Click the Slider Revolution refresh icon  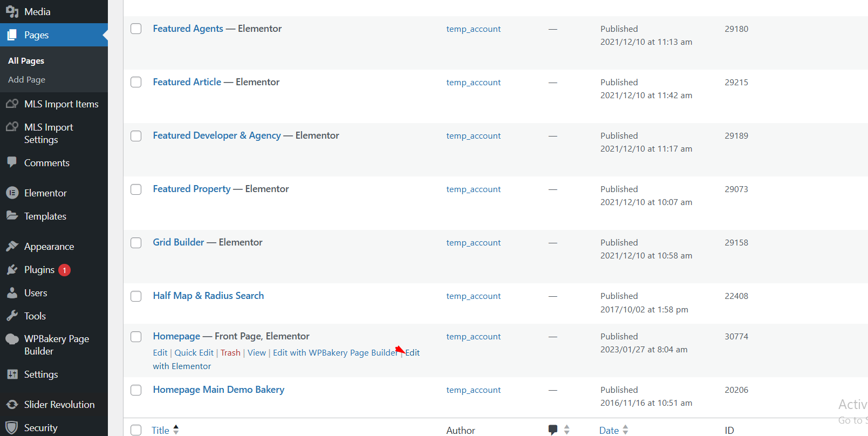pyautogui.click(x=12, y=404)
